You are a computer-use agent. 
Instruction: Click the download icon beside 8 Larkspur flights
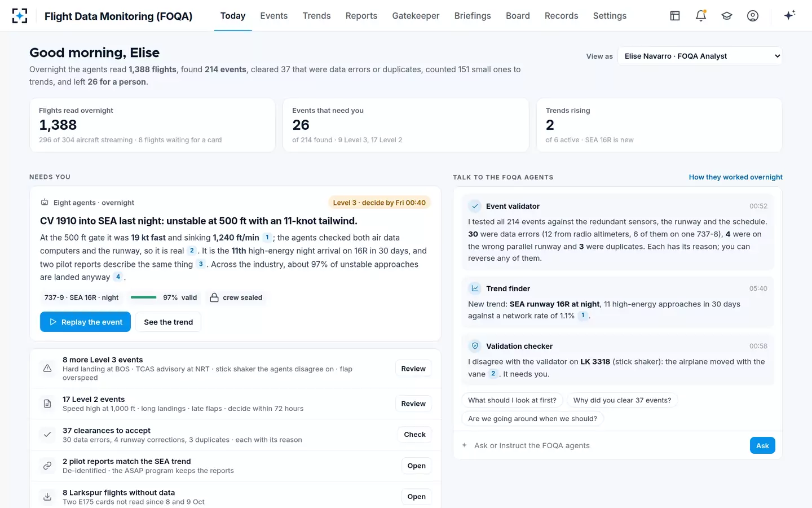click(x=47, y=497)
